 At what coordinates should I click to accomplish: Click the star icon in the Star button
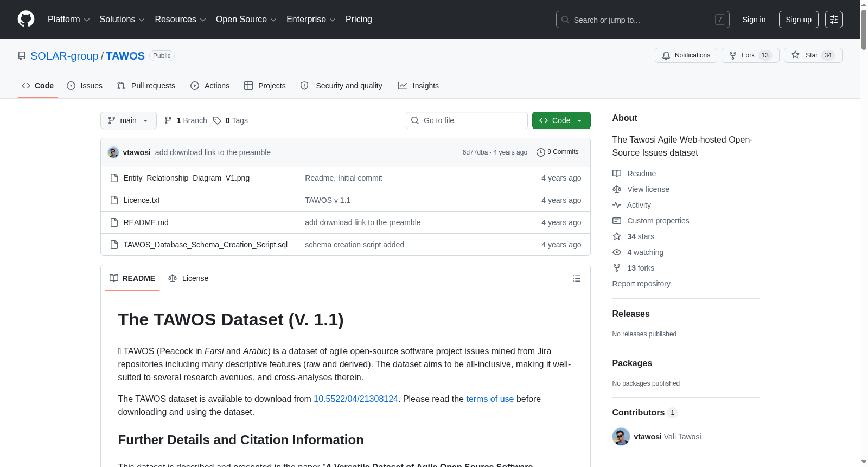point(795,55)
